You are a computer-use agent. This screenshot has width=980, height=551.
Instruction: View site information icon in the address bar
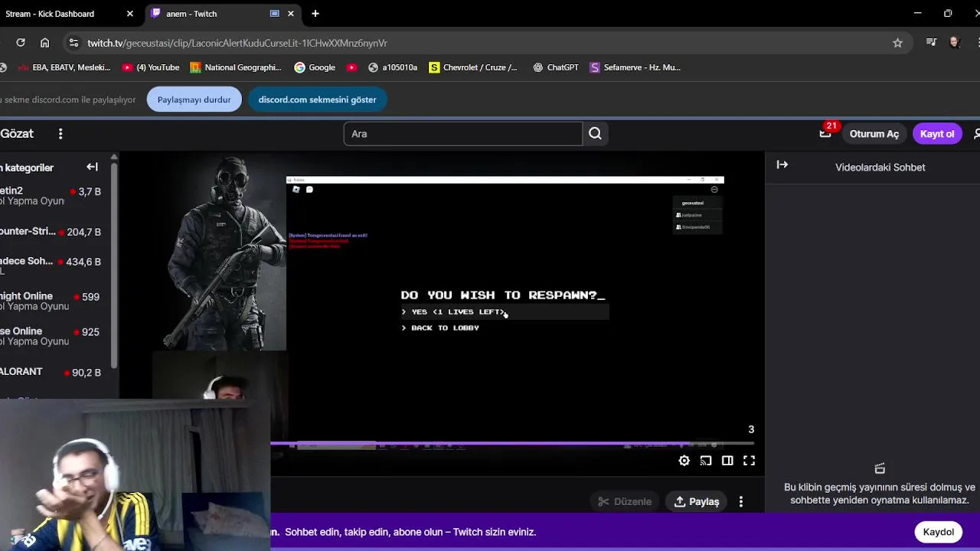coord(73,43)
